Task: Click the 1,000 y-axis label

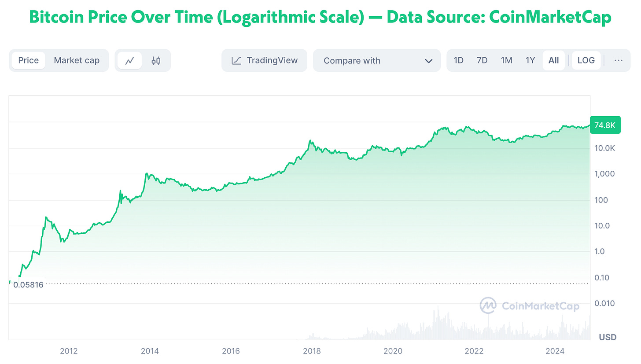Action: [604, 174]
